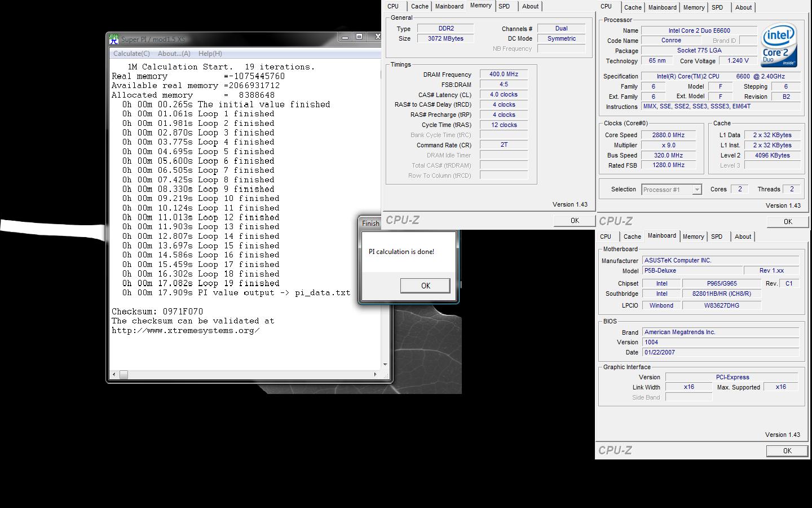Open the Calculate(C) menu in Super PI
Viewport: 812px width, 508px height.
pyautogui.click(x=131, y=54)
